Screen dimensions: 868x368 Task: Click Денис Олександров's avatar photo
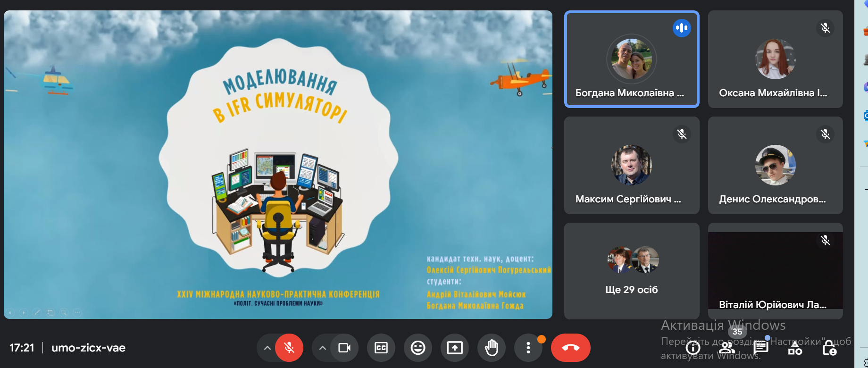click(x=775, y=165)
